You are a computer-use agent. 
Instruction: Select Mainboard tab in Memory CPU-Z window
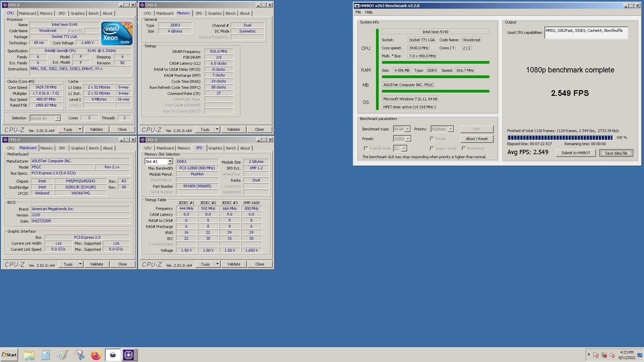click(x=165, y=13)
